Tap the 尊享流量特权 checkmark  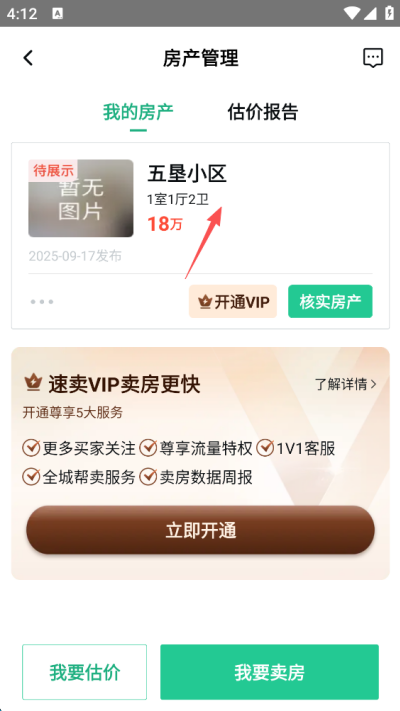click(x=148, y=448)
